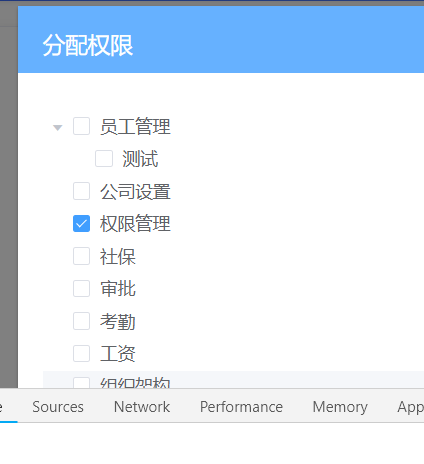Switch to the Memory tab
Viewport: 424px width, 464px height.
pyautogui.click(x=340, y=407)
